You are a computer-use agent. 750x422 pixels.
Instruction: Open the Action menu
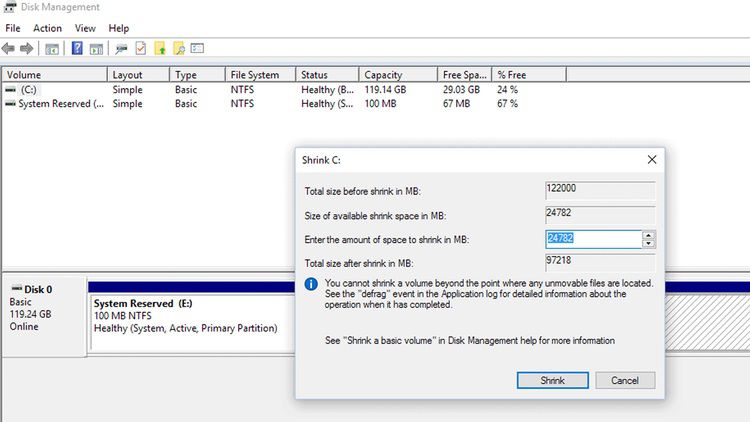(47, 28)
